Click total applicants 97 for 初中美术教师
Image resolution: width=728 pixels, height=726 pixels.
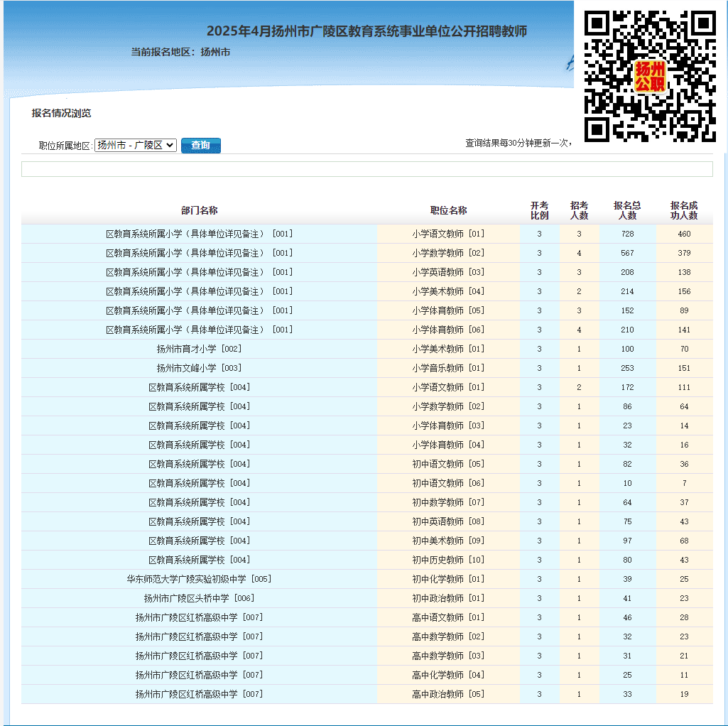(627, 541)
